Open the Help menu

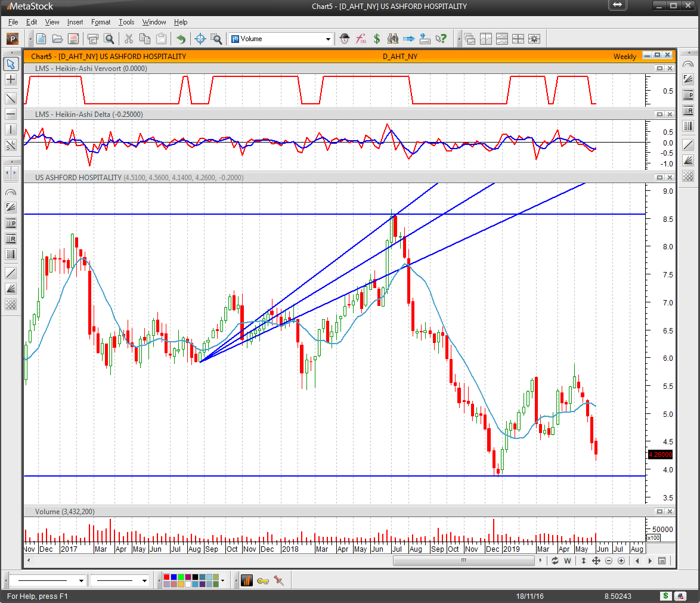tap(180, 22)
